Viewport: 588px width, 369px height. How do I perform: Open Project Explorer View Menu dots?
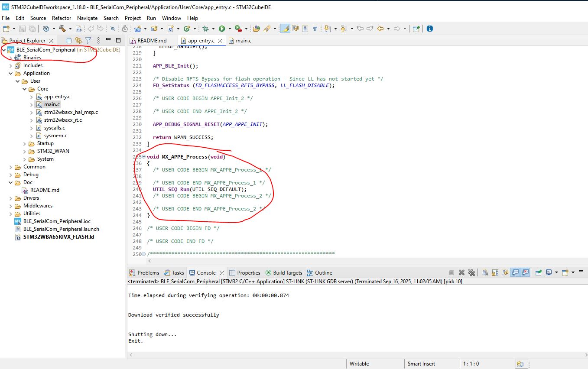(x=98, y=40)
